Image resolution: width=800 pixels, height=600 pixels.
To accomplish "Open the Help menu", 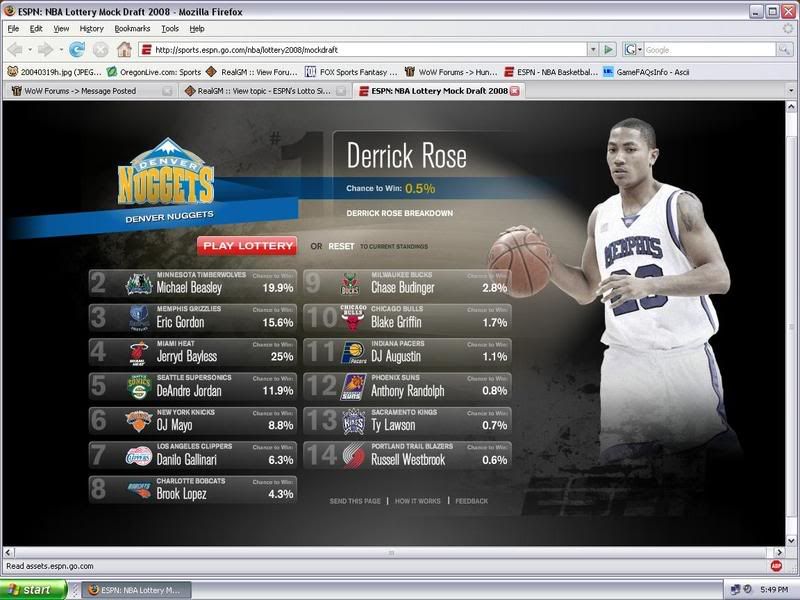I will pos(197,29).
